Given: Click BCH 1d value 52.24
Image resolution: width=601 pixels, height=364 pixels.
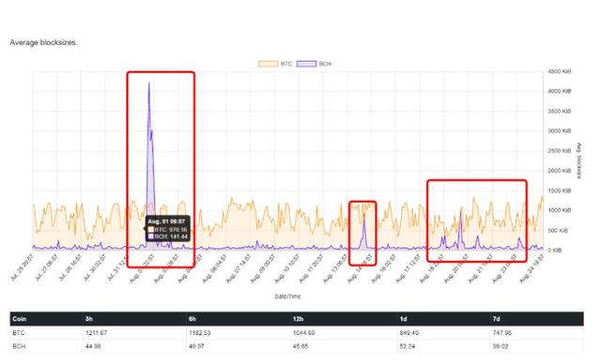Looking at the screenshot, I should [408, 346].
